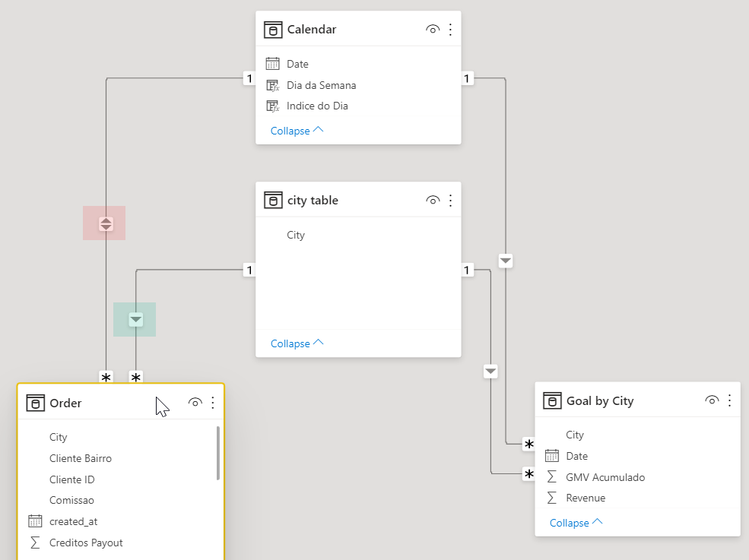Screen dimensions: 749x560
Task: Toggle Goal by City visibility eye
Action: [x=712, y=400]
